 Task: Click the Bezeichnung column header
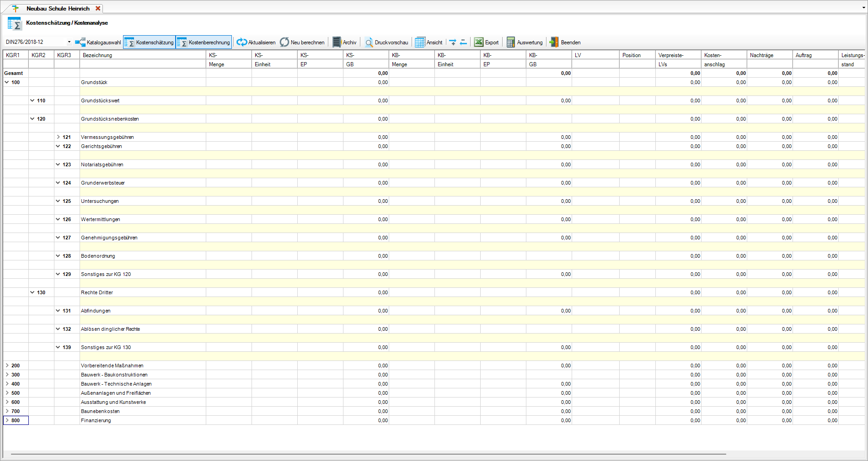143,55
